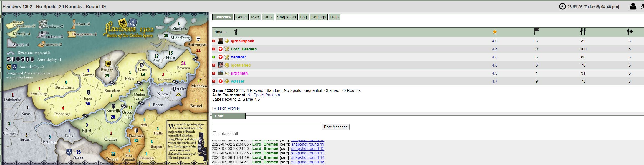Click the crossed swords icon beside ultraman

227,73
